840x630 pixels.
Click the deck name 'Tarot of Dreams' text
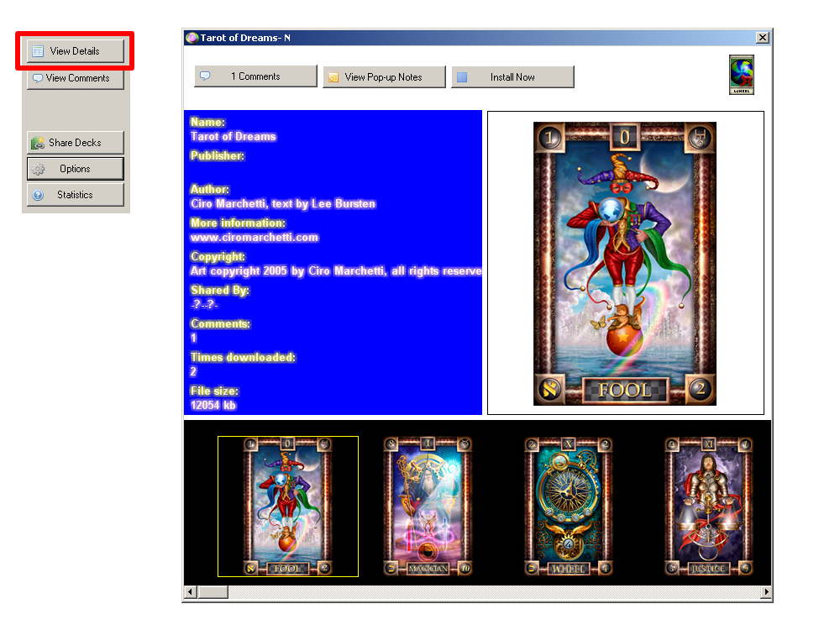pyautogui.click(x=233, y=137)
